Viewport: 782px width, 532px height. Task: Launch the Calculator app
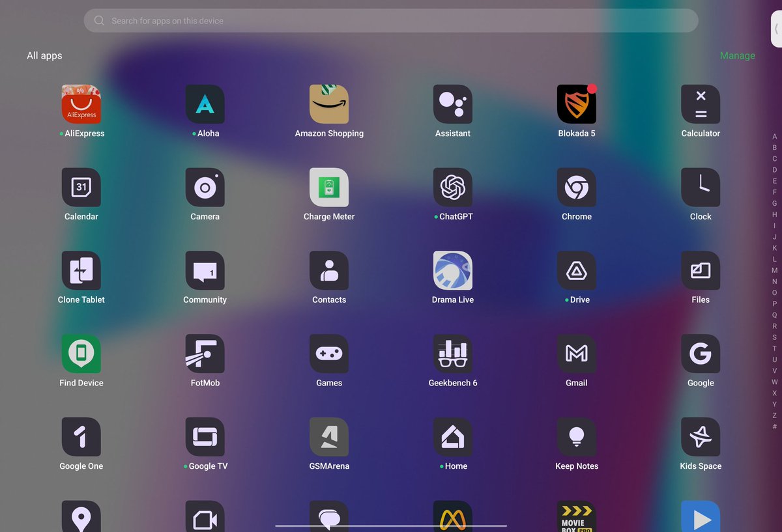coord(701,104)
